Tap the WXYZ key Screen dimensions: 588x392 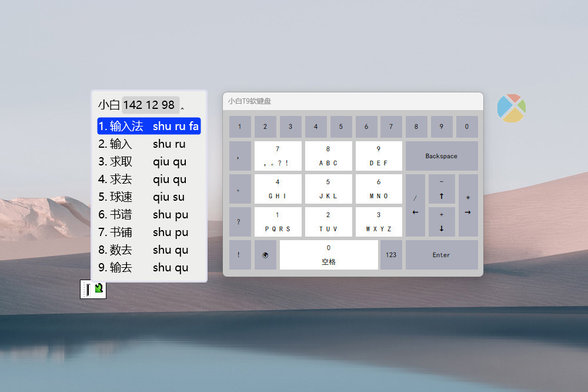[379, 222]
